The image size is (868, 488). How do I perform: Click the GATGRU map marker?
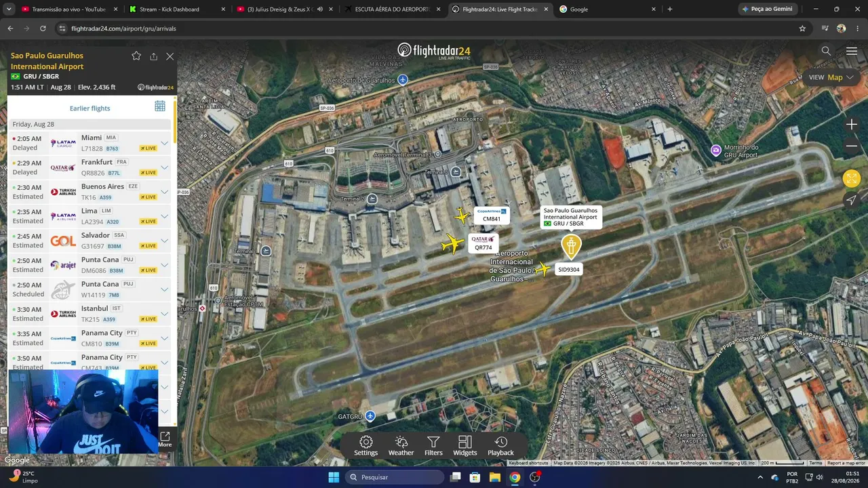coord(370,415)
